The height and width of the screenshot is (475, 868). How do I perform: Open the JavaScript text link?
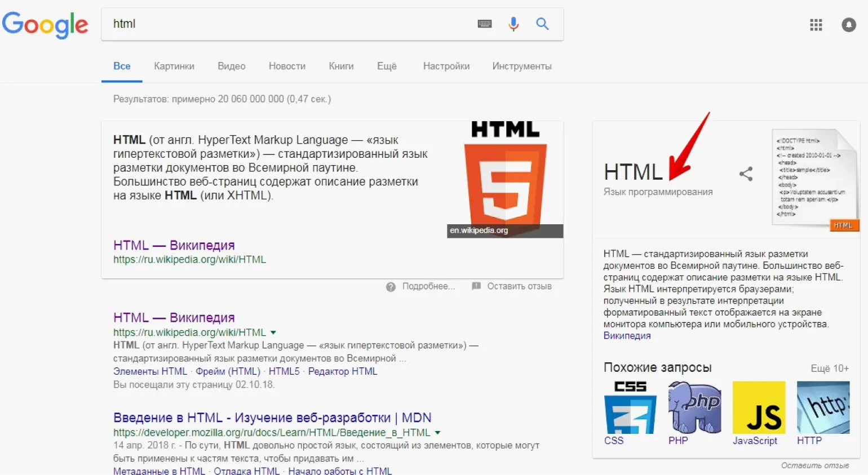tap(755, 441)
